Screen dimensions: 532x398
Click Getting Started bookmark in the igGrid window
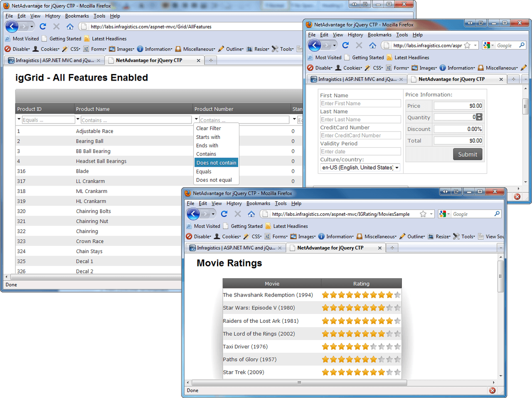(61, 39)
